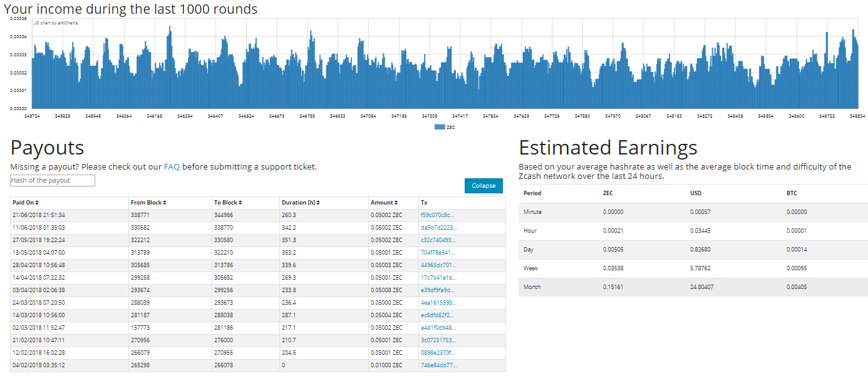Open transaction da5b7d2223 link

(438, 228)
